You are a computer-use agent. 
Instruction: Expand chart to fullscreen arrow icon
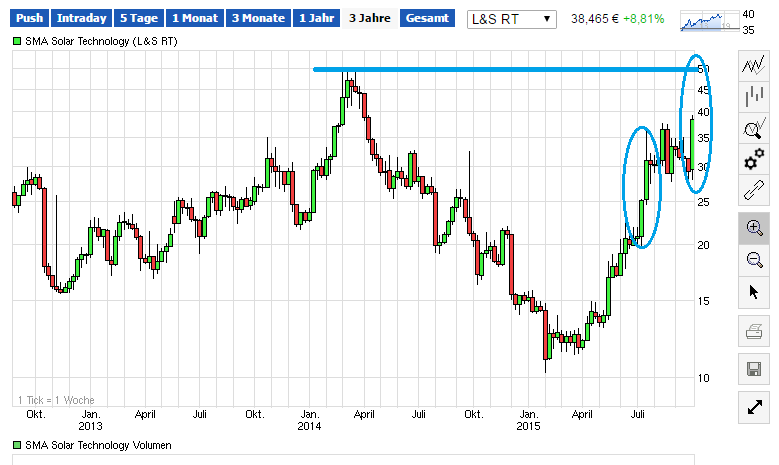754,407
